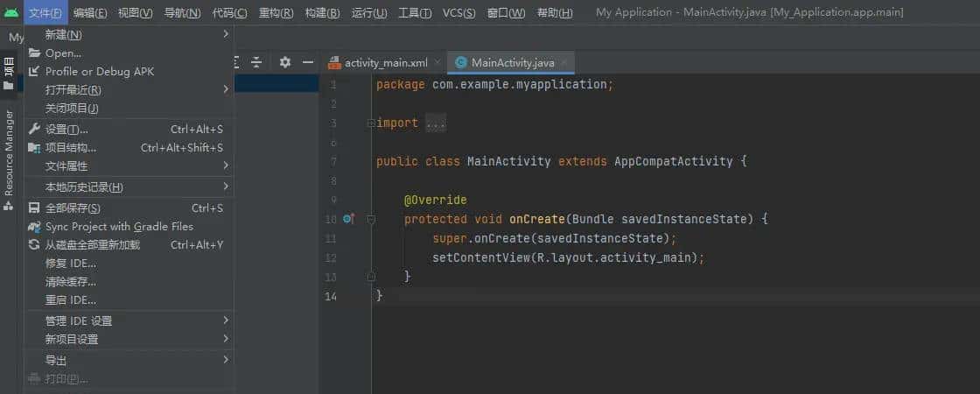Select Sync Project with Gradle Files
Image resolution: width=980 pixels, height=394 pixels.
pos(129,227)
